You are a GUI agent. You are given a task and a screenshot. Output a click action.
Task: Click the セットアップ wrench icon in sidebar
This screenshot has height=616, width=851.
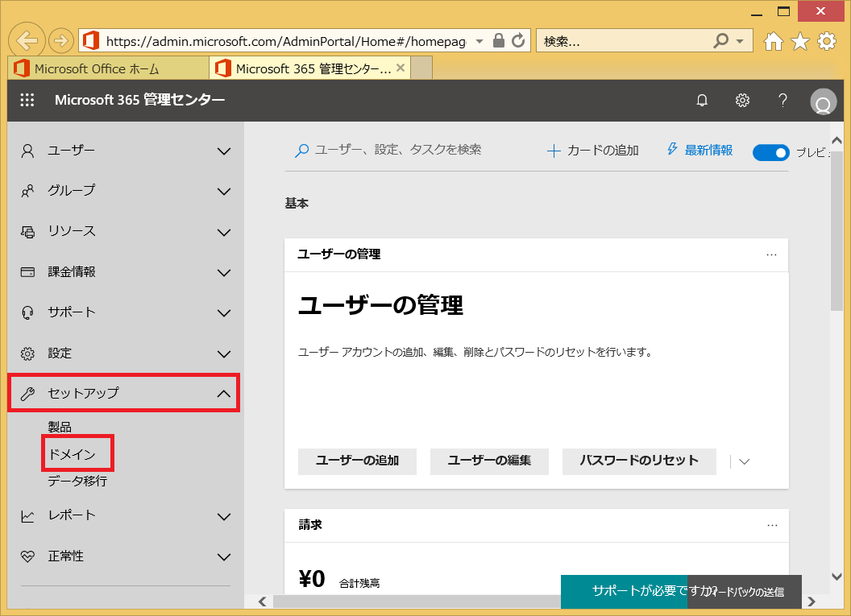(27, 394)
